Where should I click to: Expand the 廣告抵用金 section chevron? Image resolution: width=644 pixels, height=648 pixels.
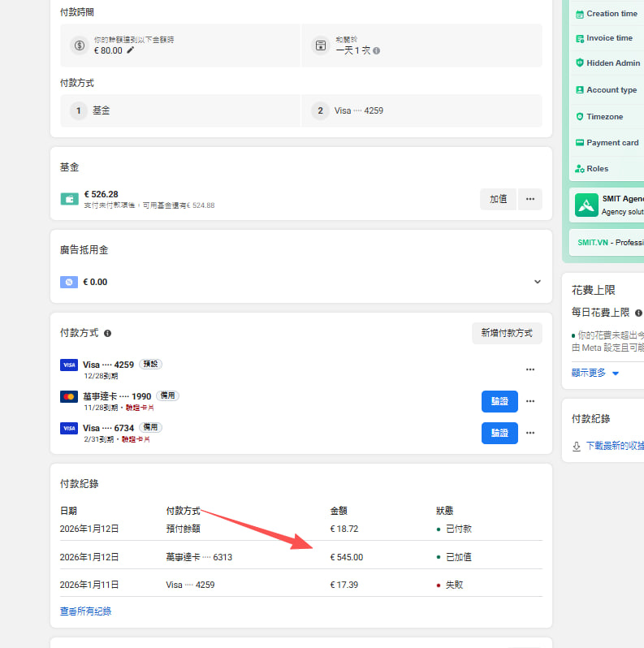tap(537, 282)
